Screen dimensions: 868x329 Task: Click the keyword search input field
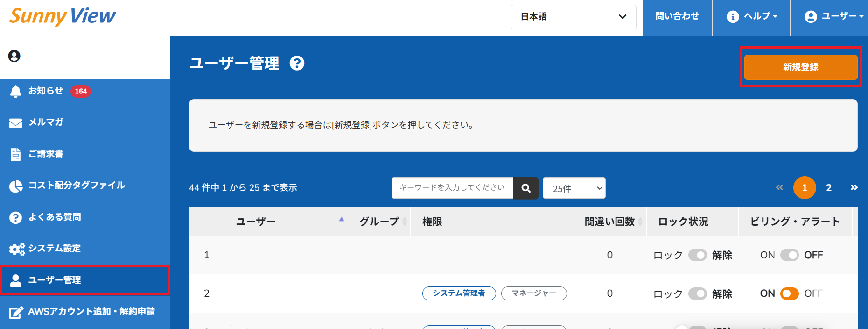pos(452,188)
